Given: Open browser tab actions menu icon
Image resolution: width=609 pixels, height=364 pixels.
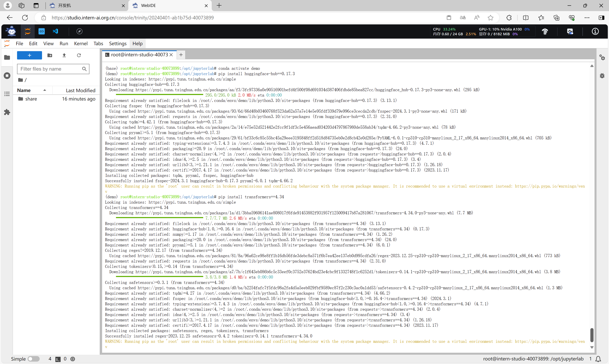Looking at the screenshot, I should [x=36, y=5].
